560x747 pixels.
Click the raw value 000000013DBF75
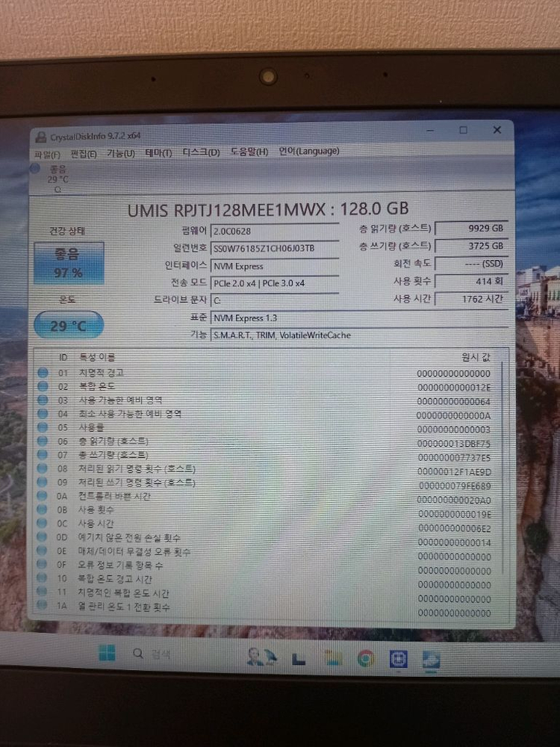tap(454, 444)
